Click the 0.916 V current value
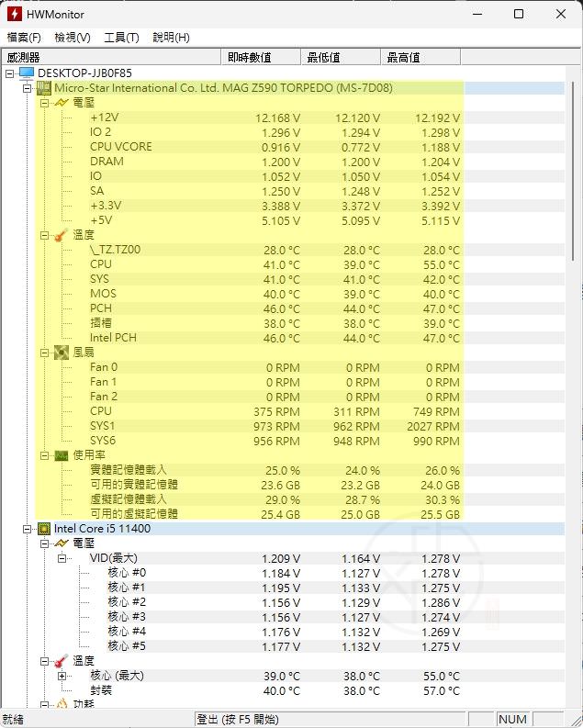The height and width of the screenshot is (728, 583). pos(281,147)
